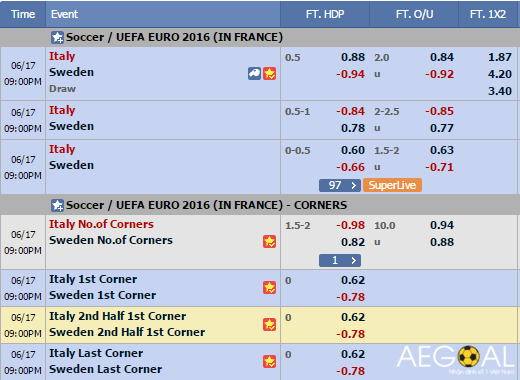
Task: Expand the 97 more markets button
Action: coord(340,185)
